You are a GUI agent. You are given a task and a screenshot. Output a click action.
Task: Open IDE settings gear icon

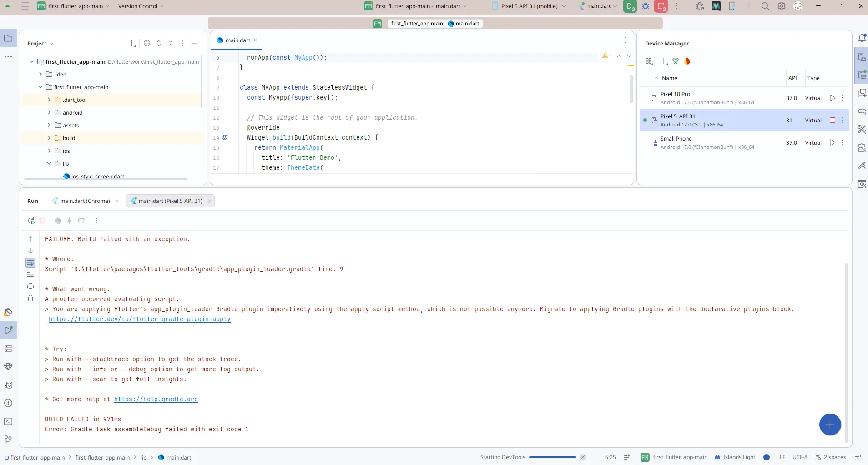(x=782, y=6)
